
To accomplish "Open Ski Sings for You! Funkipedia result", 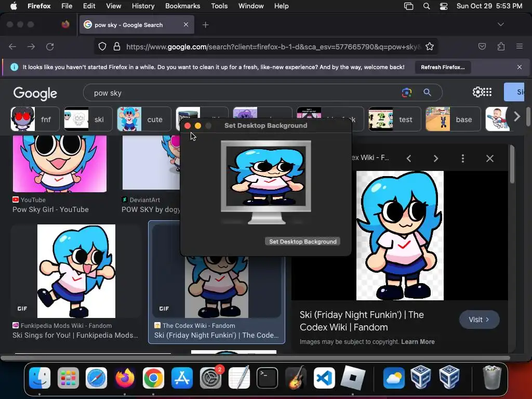I will [x=75, y=335].
